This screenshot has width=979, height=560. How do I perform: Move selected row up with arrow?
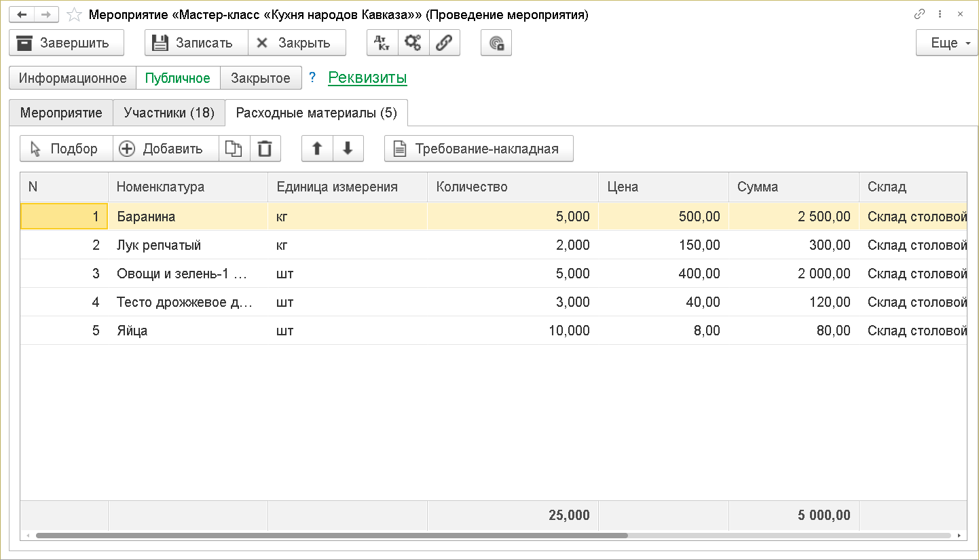pos(317,149)
